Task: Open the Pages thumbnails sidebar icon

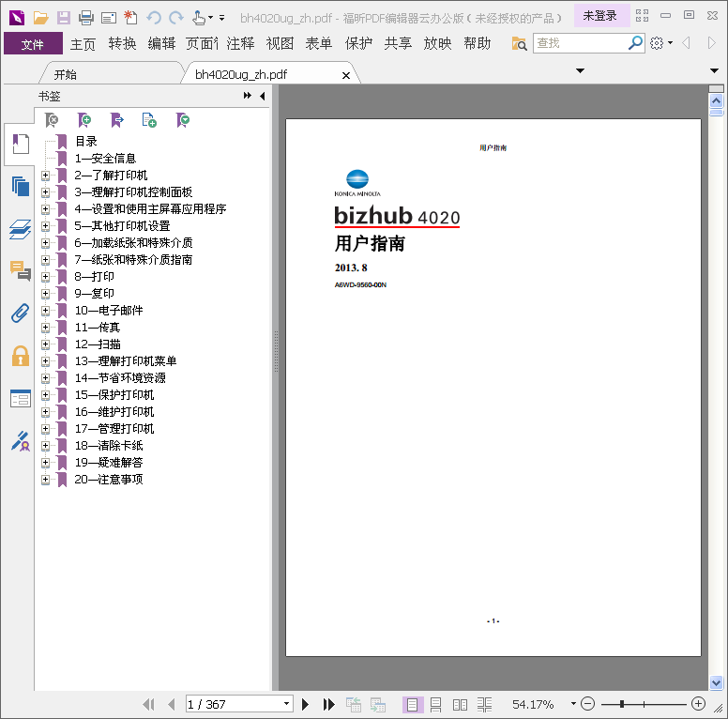Action: [x=21, y=186]
